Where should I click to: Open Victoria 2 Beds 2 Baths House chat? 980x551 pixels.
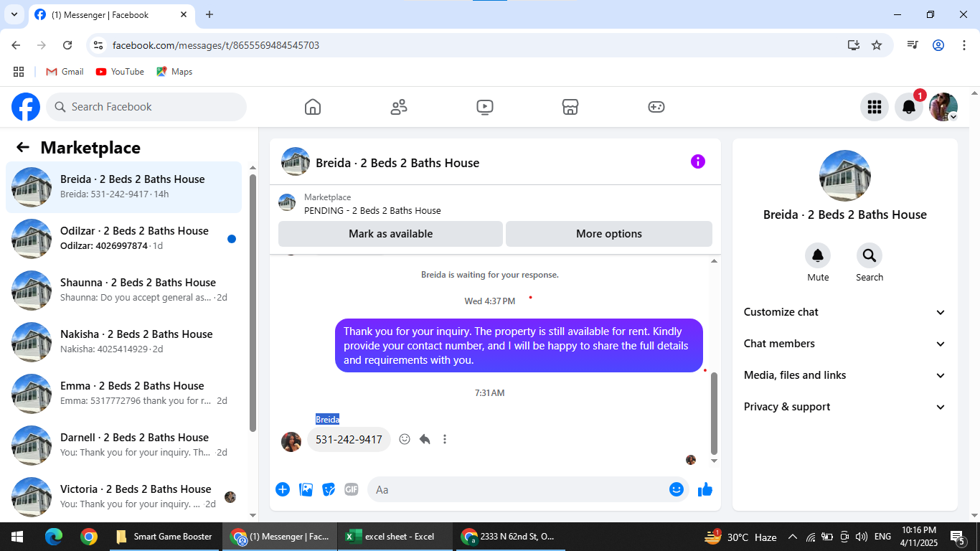pyautogui.click(x=123, y=496)
